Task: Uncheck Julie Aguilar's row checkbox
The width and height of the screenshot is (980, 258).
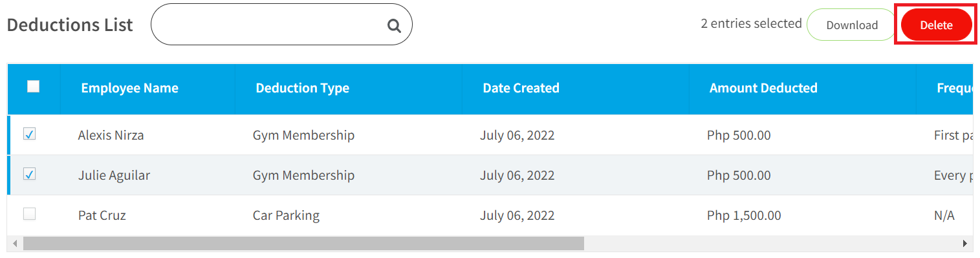Action: 30,174
